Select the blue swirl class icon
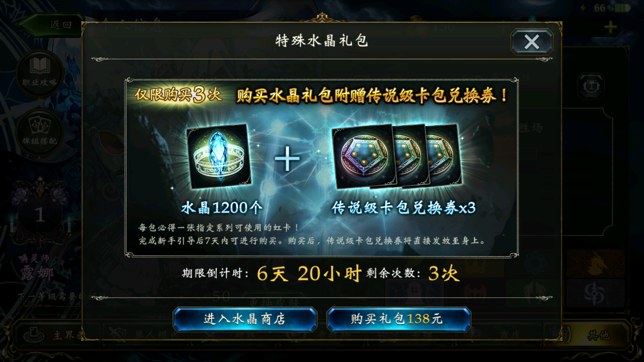Viewport: 644px width, 362px height. pyautogui.click(x=596, y=293)
